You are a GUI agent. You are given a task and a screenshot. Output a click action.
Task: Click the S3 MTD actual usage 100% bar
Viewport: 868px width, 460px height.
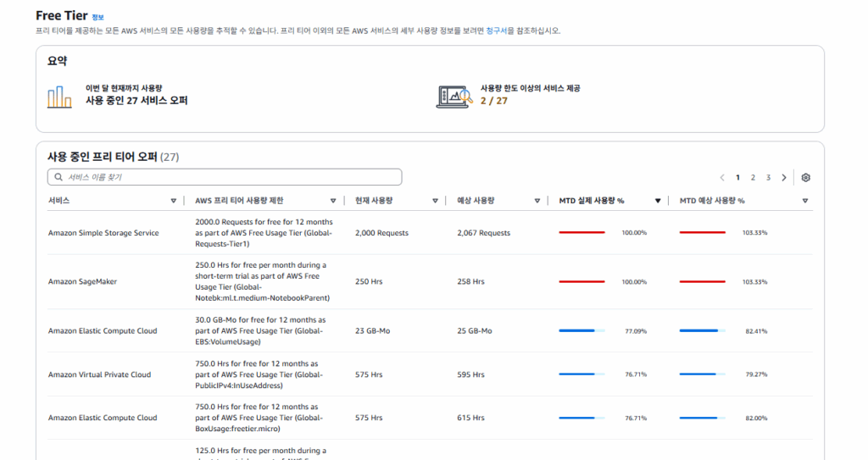[x=581, y=232]
